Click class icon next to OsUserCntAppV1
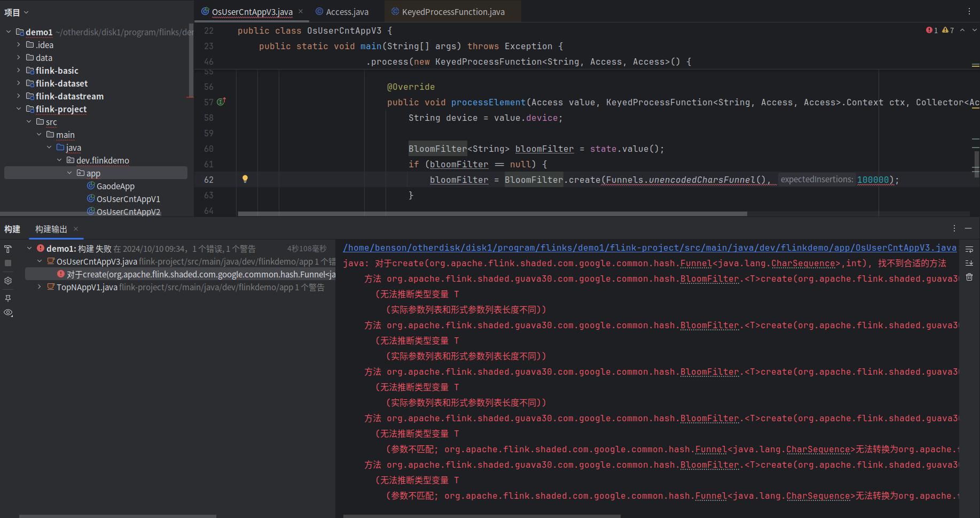Image resolution: width=980 pixels, height=518 pixels. coord(91,198)
